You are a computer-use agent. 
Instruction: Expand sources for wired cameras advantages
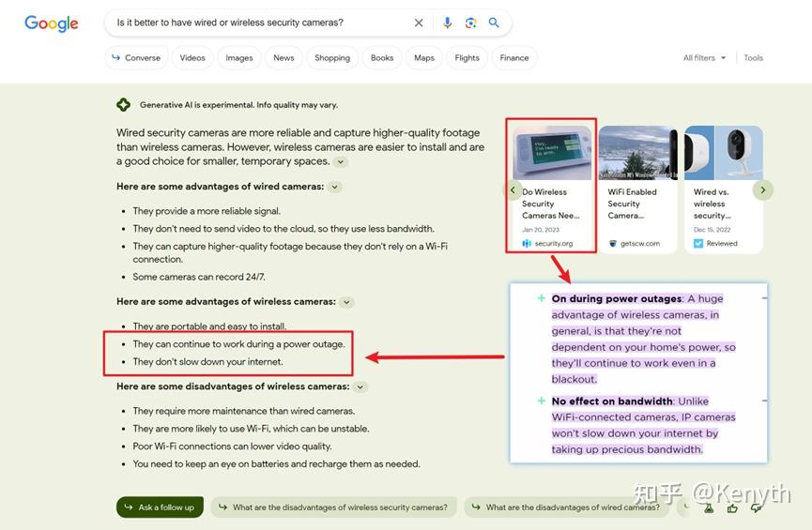(x=335, y=187)
